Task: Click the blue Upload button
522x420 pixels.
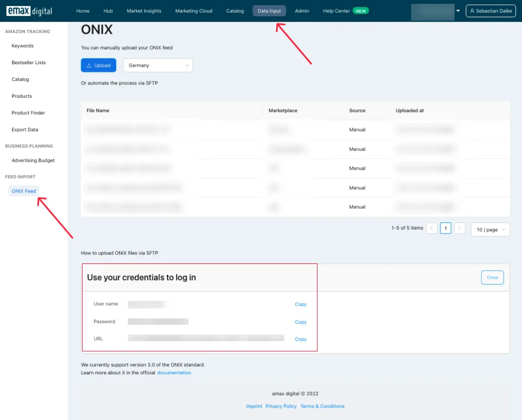Action: [x=98, y=65]
